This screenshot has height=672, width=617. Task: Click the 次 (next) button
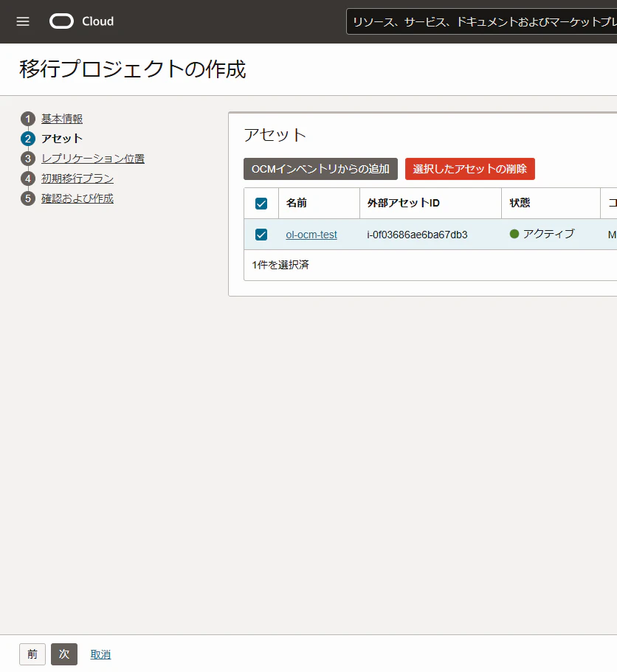pos(64,654)
